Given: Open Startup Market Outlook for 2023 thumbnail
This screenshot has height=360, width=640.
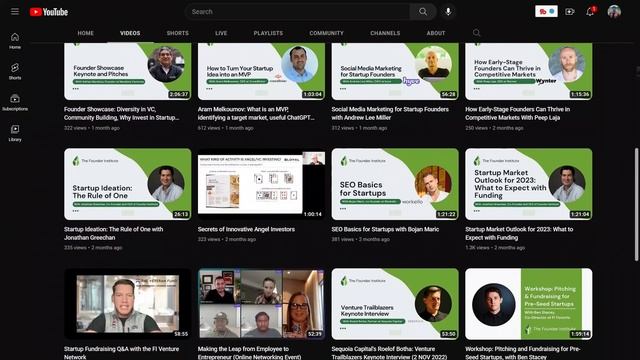Looking at the screenshot, I should click(x=529, y=184).
